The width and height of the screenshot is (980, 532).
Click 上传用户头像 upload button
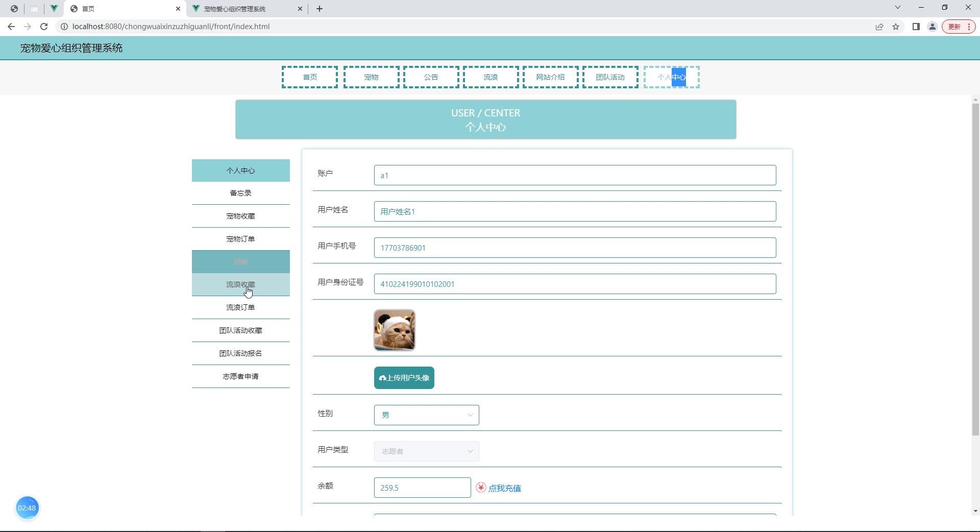pos(404,378)
